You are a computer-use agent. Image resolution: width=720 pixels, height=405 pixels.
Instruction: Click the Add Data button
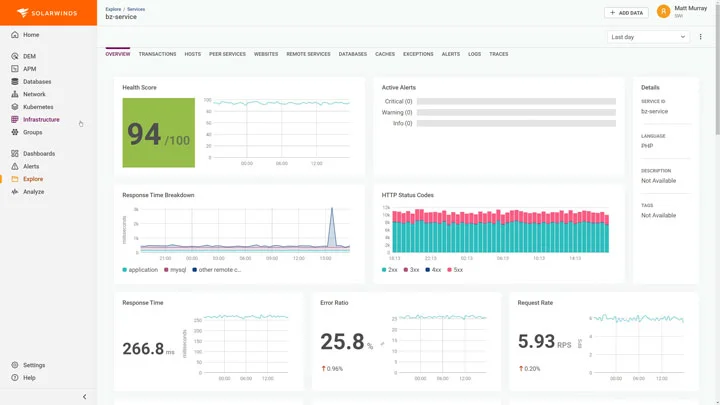pyautogui.click(x=625, y=12)
